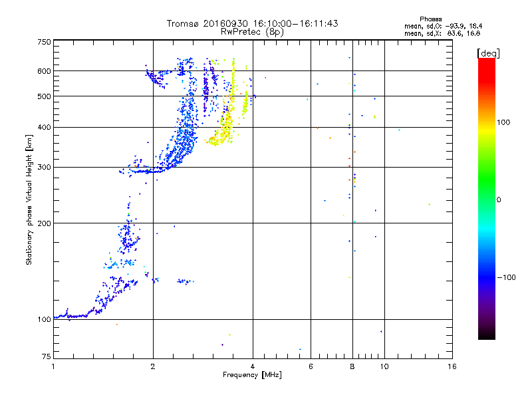This screenshot has height=399, width=532.
Task: Click the plot title 'Tromsø 20160930 16:10:00-16:11:43'
Action: click(252, 23)
